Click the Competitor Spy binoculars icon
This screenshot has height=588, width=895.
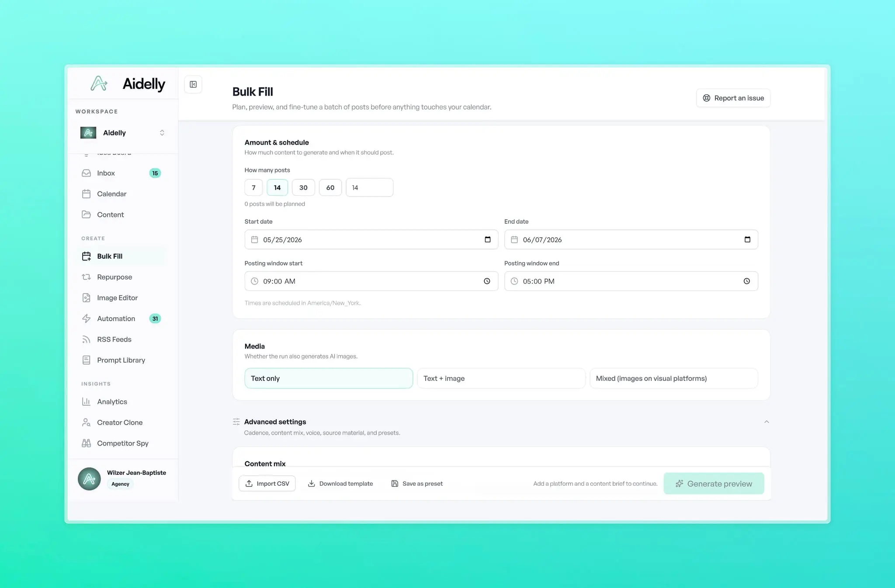[x=86, y=443]
